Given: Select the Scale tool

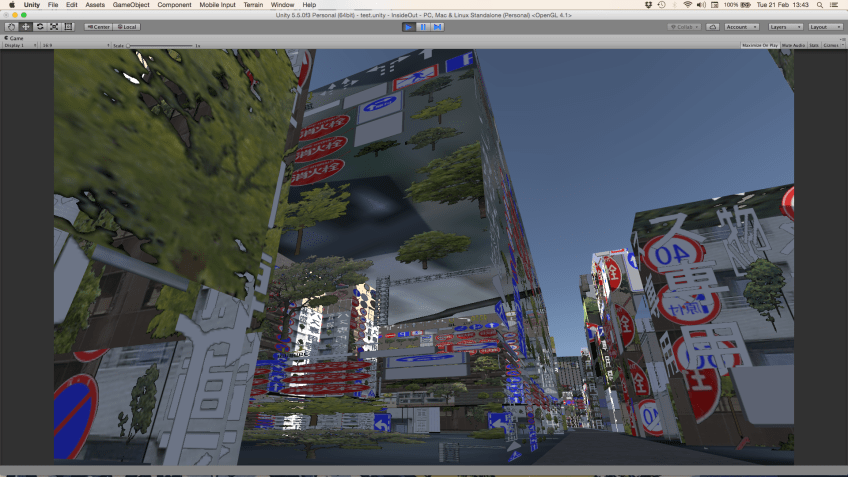Looking at the screenshot, I should (x=54, y=27).
